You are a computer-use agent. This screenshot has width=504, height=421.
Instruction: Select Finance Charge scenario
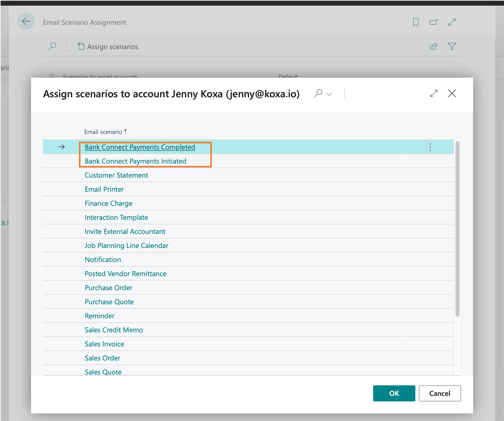coord(108,203)
